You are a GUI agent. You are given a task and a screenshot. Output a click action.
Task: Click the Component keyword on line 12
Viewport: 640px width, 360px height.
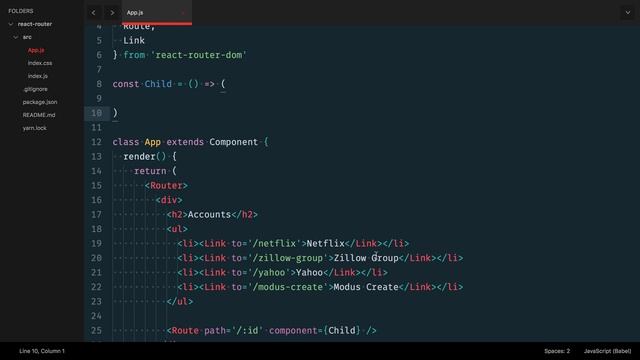click(233, 142)
